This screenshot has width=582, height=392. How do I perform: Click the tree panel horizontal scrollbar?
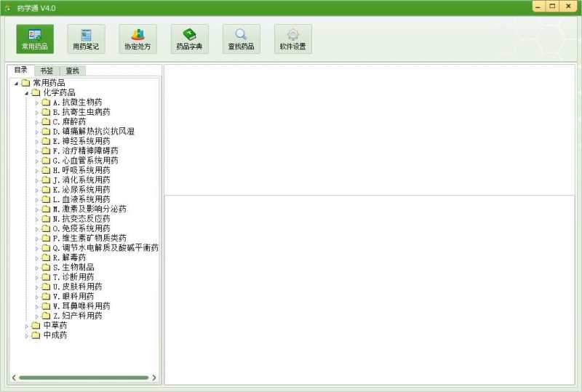click(x=83, y=378)
